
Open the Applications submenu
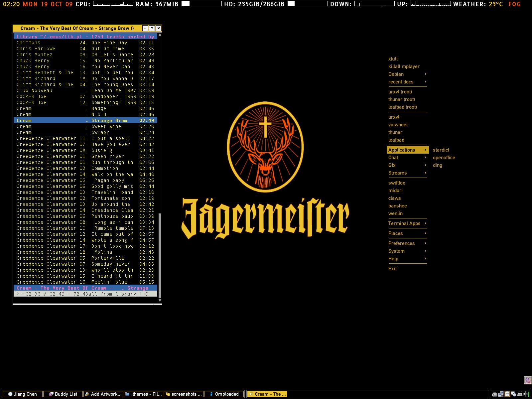408,150
